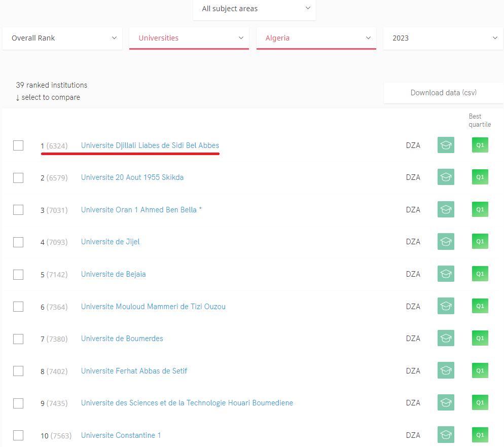Click Download data (csv) button

444,93
